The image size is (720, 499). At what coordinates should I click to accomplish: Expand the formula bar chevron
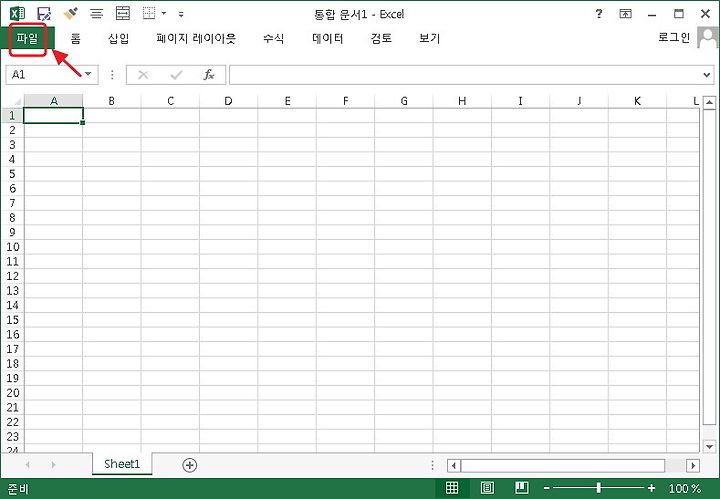coord(707,75)
